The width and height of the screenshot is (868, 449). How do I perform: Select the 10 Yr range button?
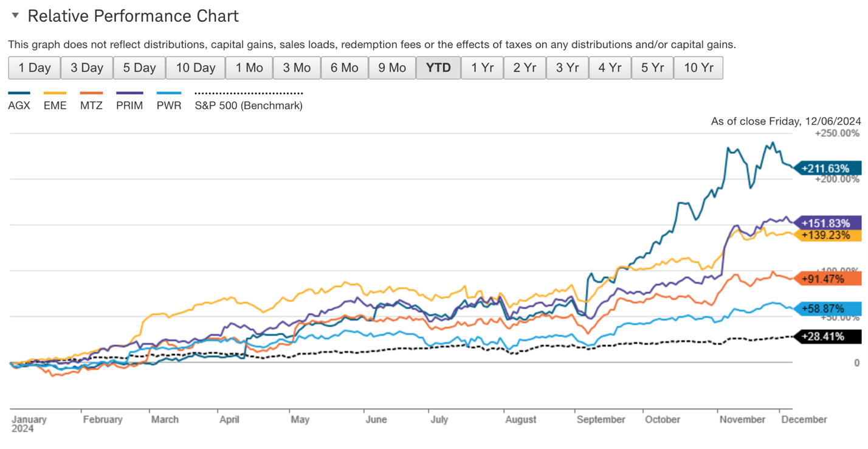point(698,68)
